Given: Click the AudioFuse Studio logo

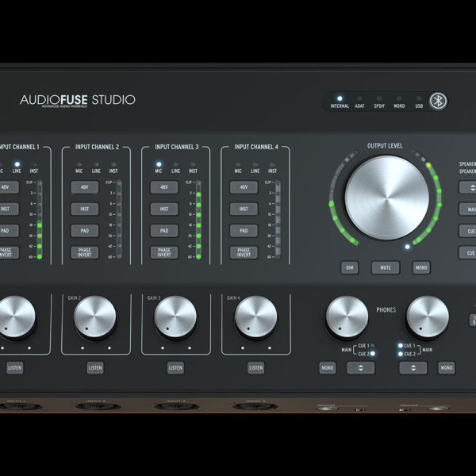Looking at the screenshot, I should (78, 101).
